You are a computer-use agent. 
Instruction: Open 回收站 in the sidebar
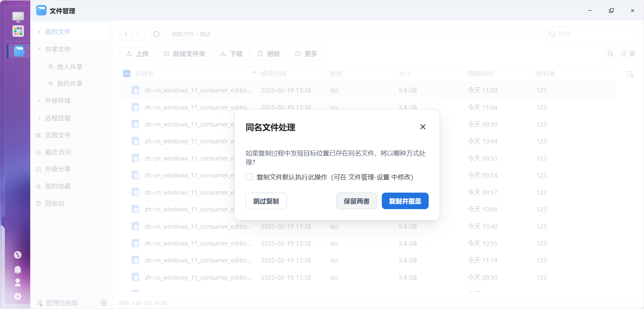(55, 203)
